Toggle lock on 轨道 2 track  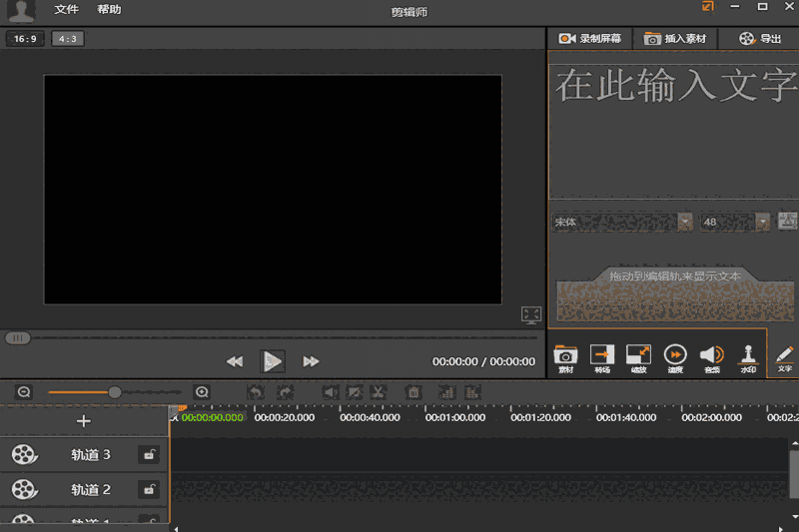(149, 489)
